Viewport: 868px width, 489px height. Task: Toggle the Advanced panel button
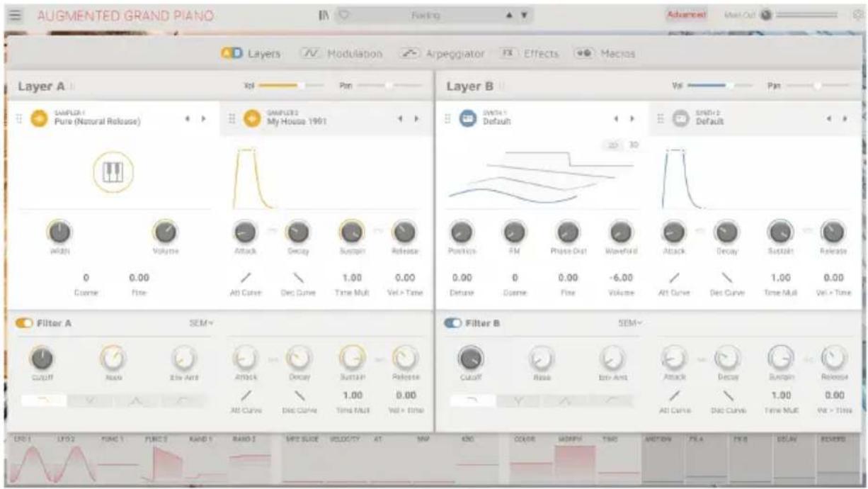pyautogui.click(x=686, y=15)
